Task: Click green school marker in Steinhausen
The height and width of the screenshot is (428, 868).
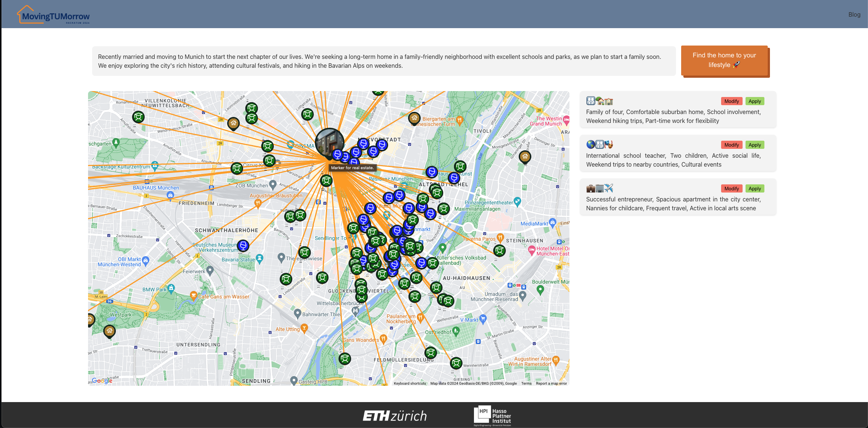Action: [499, 251]
